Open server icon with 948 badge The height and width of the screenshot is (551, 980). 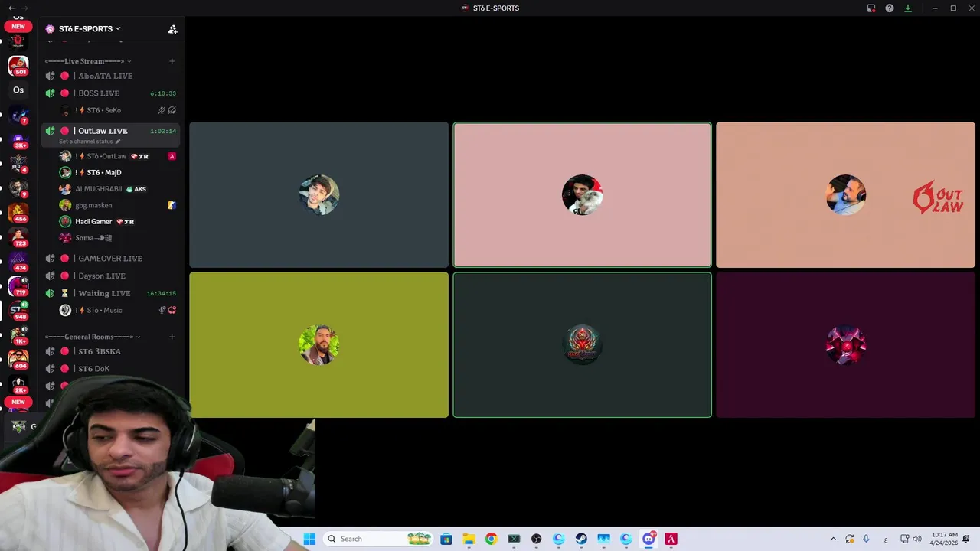pos(18,311)
